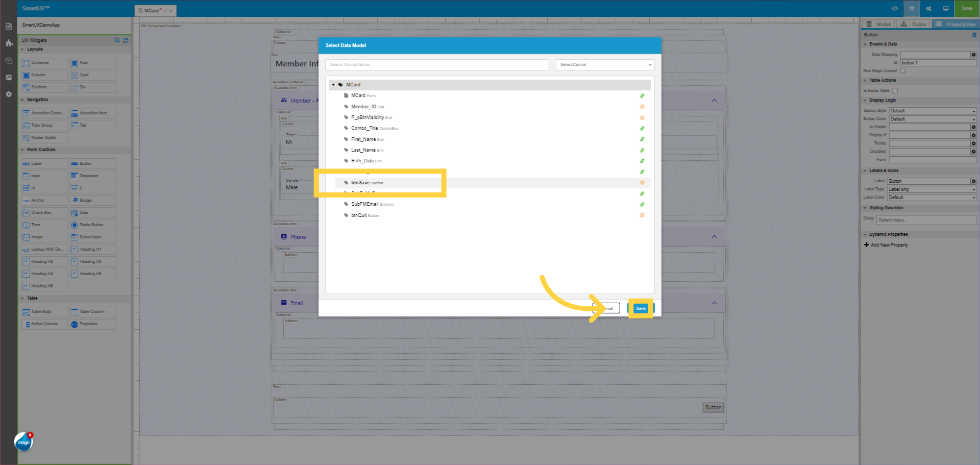The height and width of the screenshot is (465, 980).
Task: Enable the Non Magic Control checkbox
Action: pyautogui.click(x=902, y=71)
